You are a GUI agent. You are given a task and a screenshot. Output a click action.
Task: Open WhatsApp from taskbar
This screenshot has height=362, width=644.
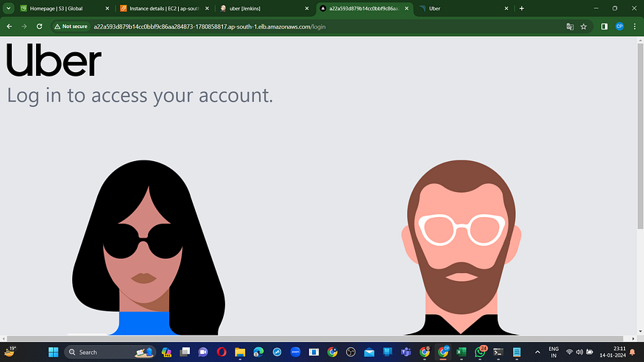point(480,352)
